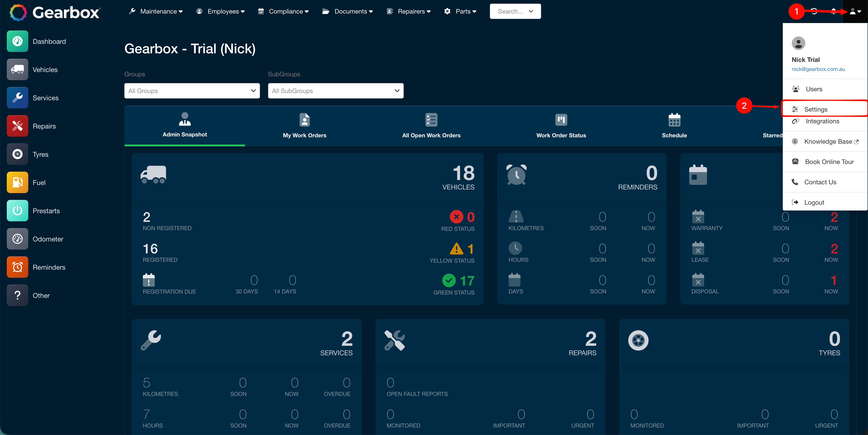Open the Other question mark icon
This screenshot has height=435, width=868.
coord(18,296)
